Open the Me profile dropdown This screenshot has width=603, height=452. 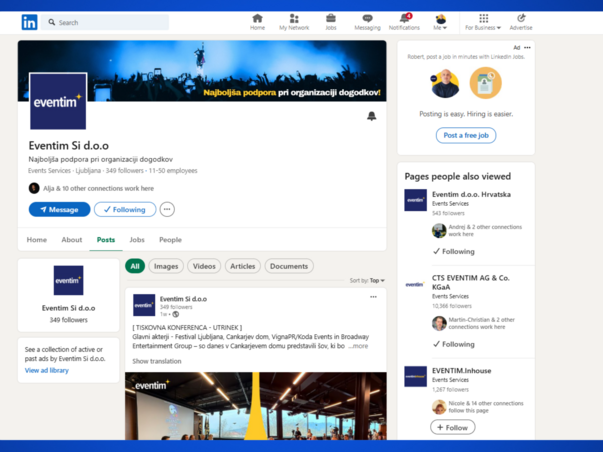point(440,22)
